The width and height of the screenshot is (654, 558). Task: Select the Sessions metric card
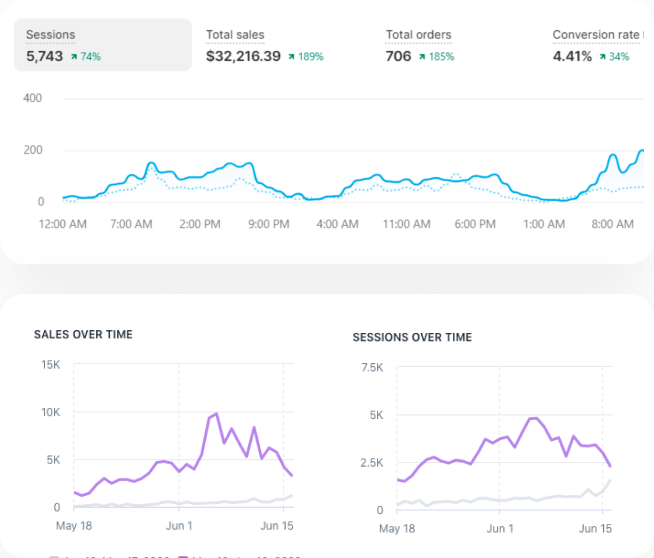tap(102, 45)
